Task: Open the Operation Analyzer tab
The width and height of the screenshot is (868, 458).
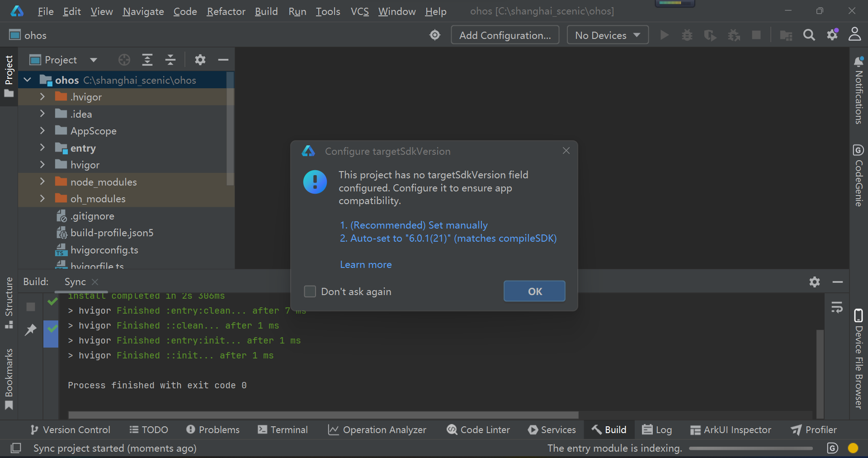Action: 377,429
